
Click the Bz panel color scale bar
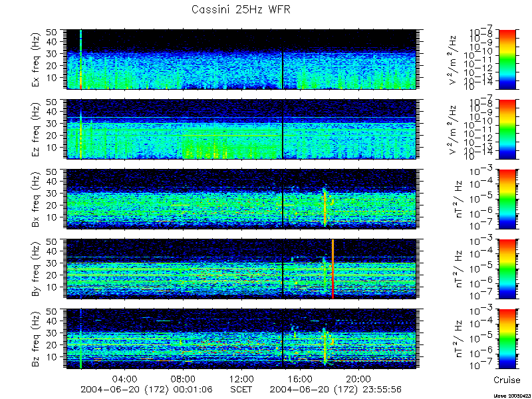tap(507, 338)
